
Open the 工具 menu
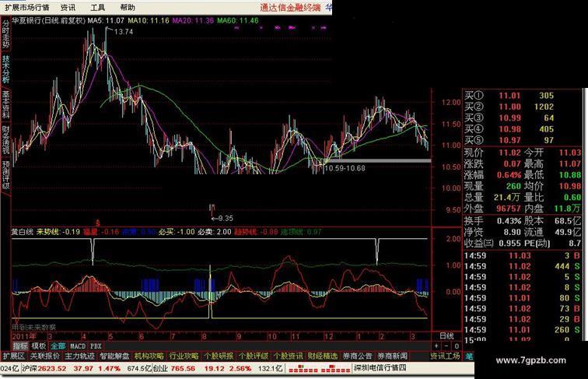pyautogui.click(x=97, y=7)
